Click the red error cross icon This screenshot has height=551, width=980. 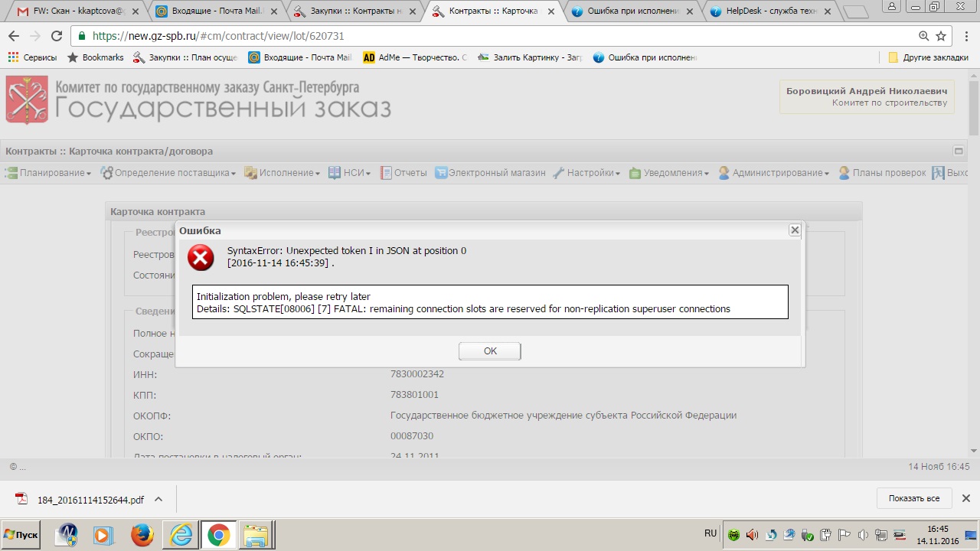pyautogui.click(x=201, y=258)
